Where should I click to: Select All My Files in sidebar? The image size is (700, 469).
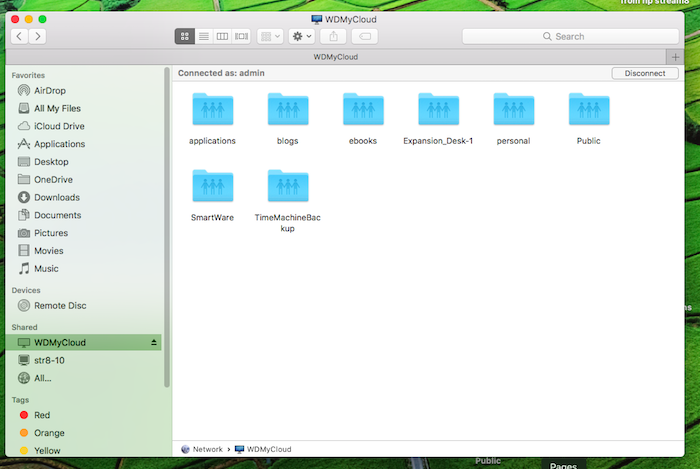85,108
